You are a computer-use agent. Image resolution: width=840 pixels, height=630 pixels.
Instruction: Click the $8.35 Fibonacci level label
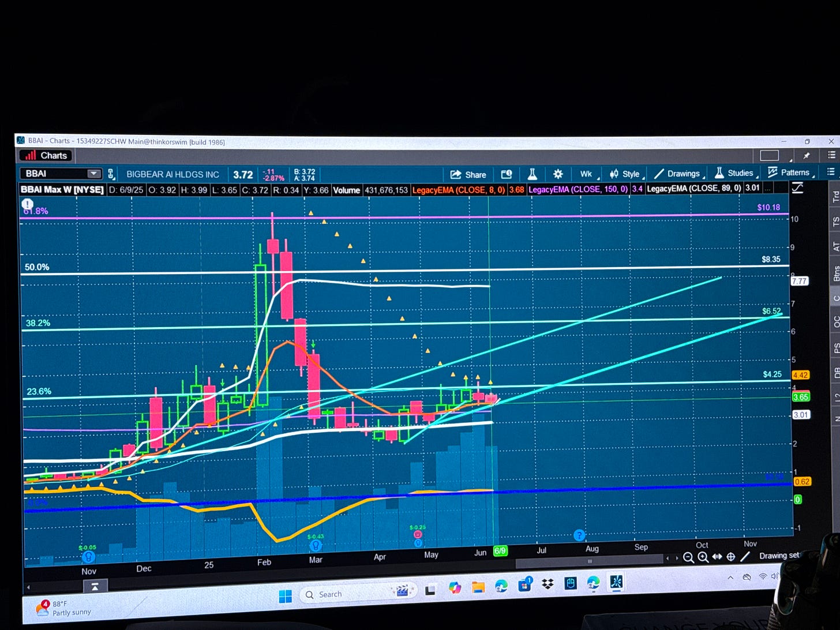point(771,260)
